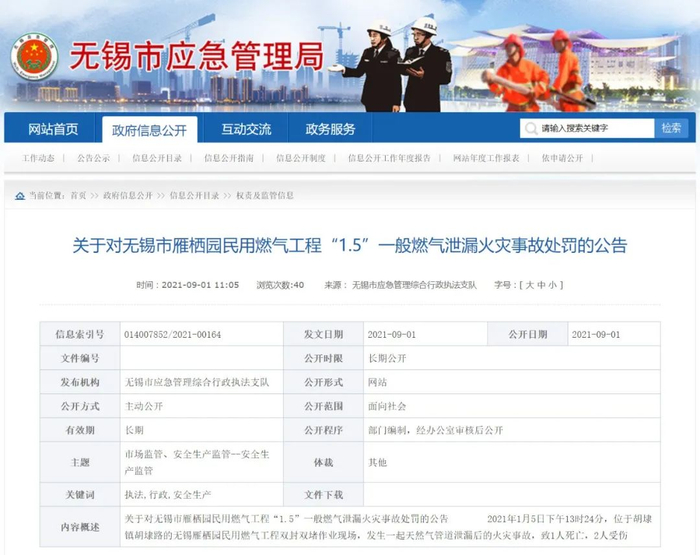The image size is (700, 555).
Task: Open the 网站首页 tab
Action: click(53, 129)
